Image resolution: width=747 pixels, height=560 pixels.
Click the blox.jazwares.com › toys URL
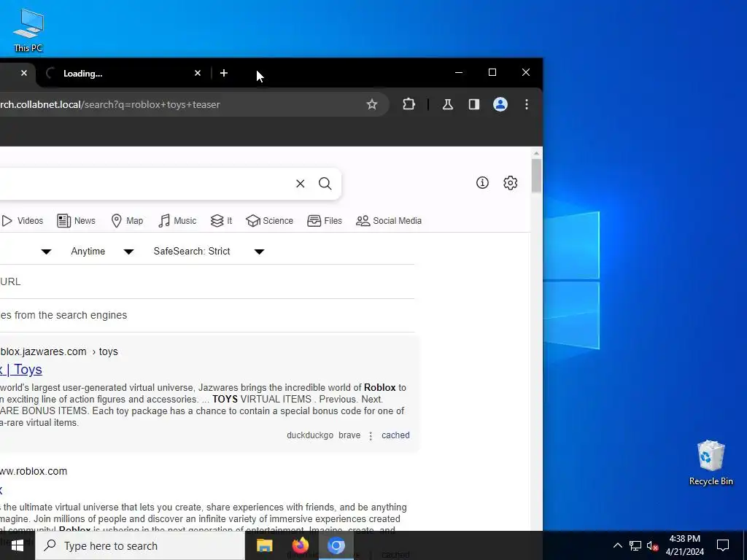pyautogui.click(x=58, y=351)
